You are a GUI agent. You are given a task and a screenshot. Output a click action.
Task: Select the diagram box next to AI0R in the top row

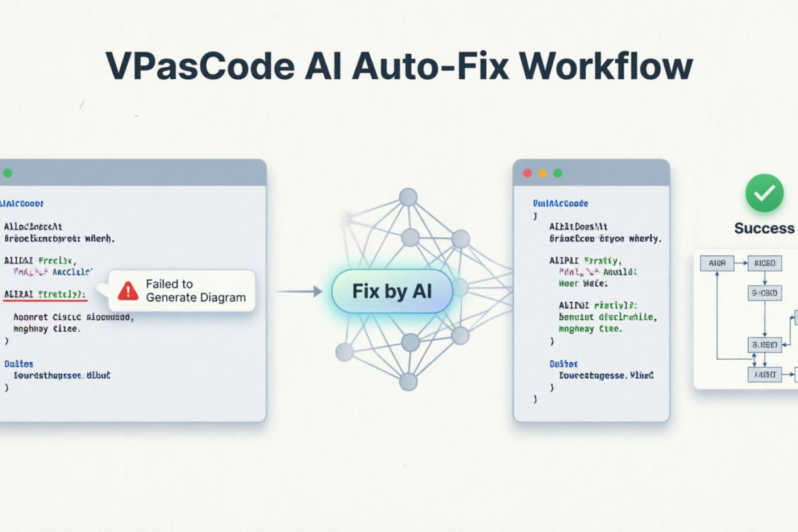pyautogui.click(x=765, y=263)
